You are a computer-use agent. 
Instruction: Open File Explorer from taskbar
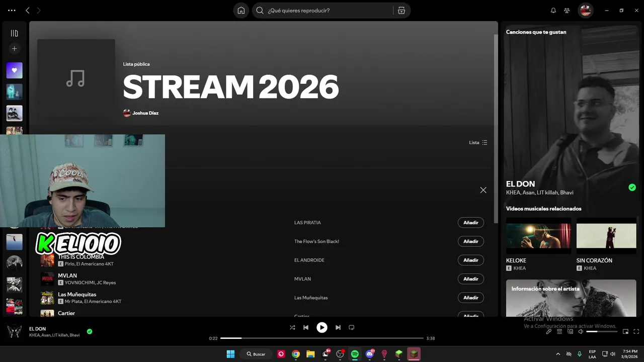(310, 354)
